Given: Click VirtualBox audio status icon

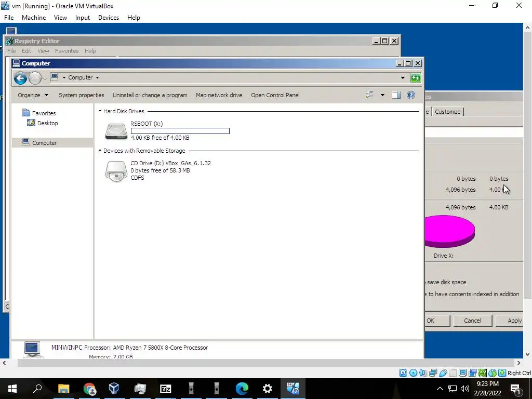Looking at the screenshot, I should click(423, 373).
